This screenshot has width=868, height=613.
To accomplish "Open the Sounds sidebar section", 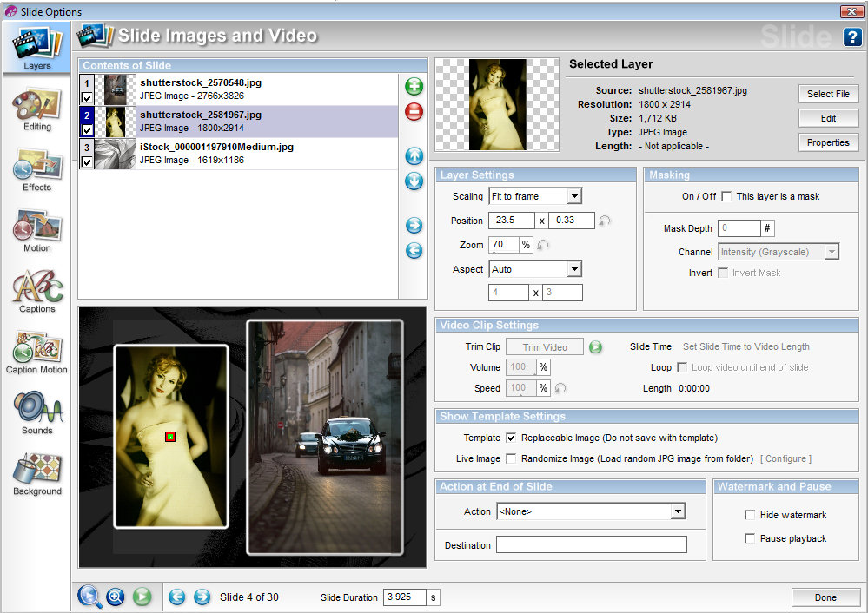I will coord(36,413).
